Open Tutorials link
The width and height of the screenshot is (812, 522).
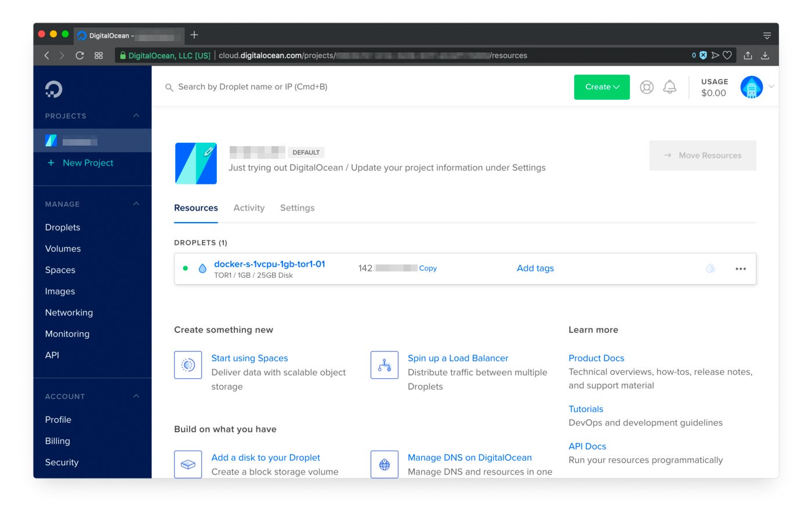(586, 409)
